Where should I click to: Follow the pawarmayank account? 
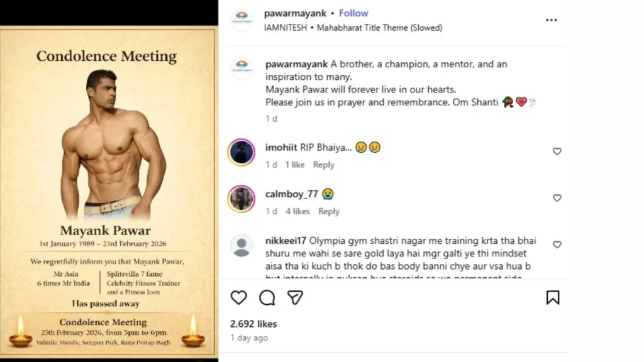click(353, 13)
